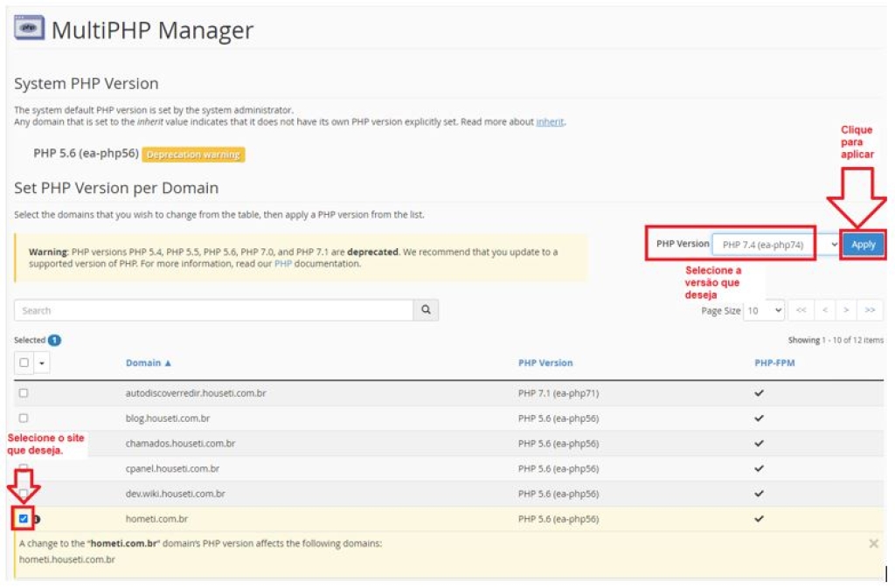
Task: Open the select-all options dropdown arrow
Action: tap(42, 363)
